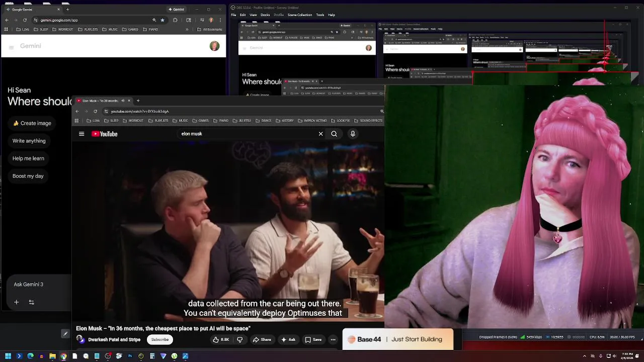
Task: Open the video's more actions menu
Action: (333, 339)
